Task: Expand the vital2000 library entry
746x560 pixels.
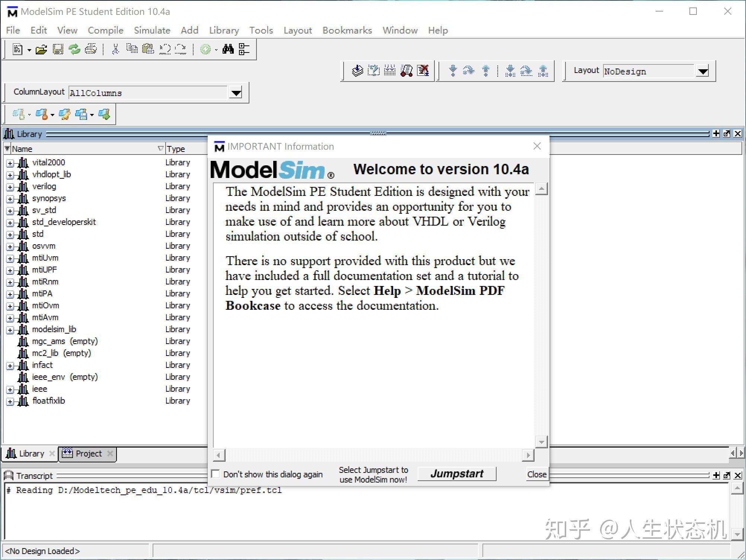Action: 10,163
